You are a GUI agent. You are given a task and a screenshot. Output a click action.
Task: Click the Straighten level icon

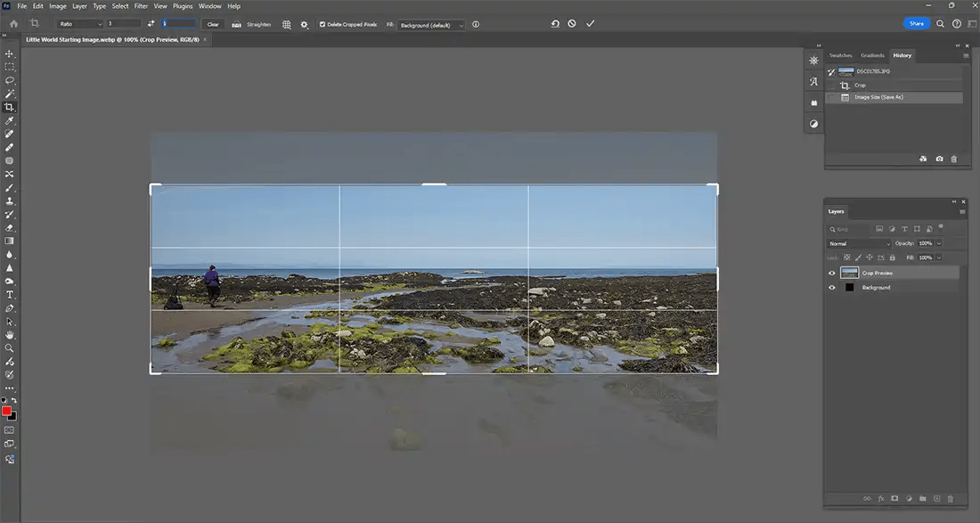point(237,24)
